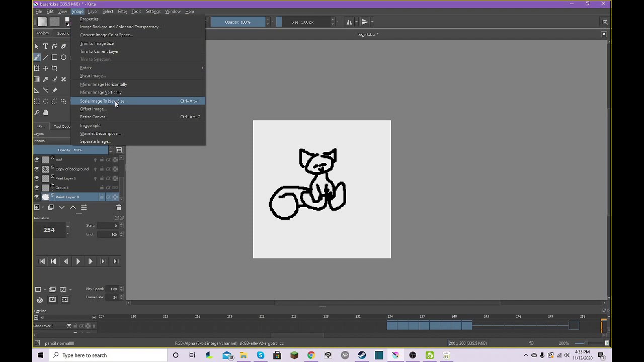
Task: Jump to first frame button
Action: point(42,261)
